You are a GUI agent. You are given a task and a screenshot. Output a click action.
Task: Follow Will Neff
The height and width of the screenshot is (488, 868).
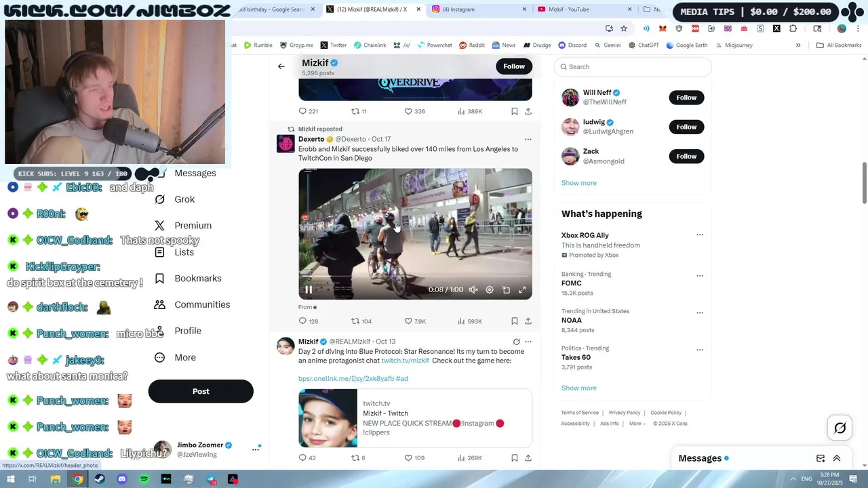point(686,98)
